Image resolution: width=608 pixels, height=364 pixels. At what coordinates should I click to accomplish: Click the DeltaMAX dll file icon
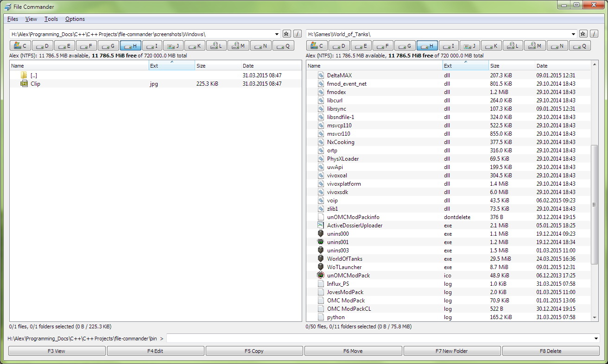(321, 75)
